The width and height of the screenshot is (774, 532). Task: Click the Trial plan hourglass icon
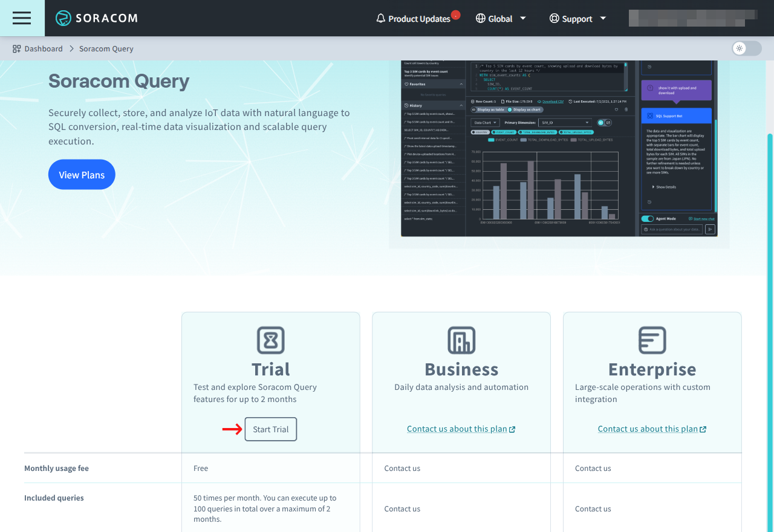pos(270,340)
